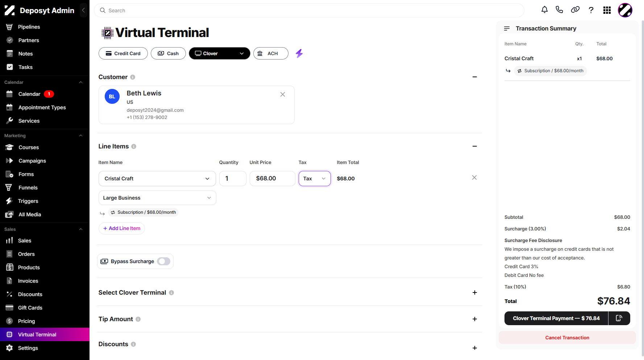Collapse the Marketing sidebar group
The image size is (644, 360).
click(81, 136)
